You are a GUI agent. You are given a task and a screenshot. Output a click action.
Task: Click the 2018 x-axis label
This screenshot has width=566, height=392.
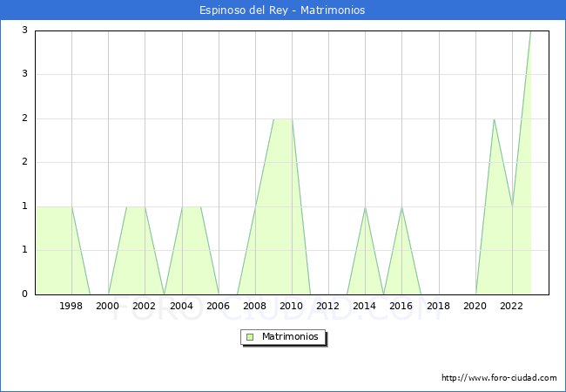tap(438, 306)
